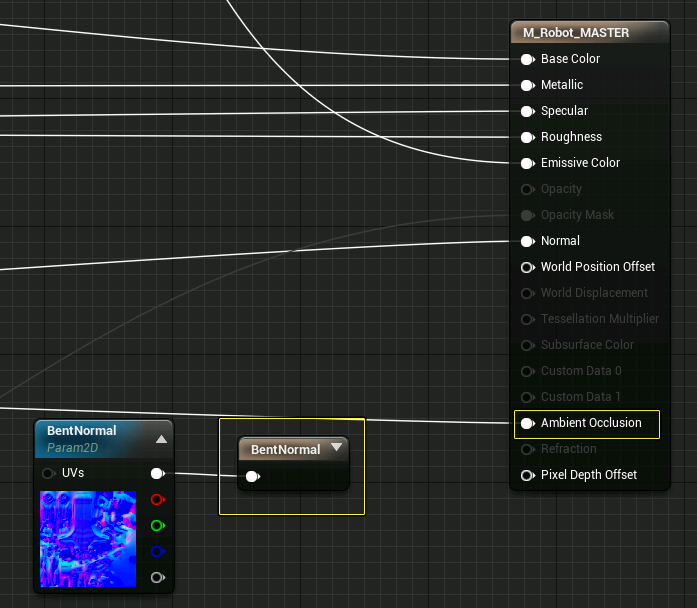697x608 pixels.
Task: Click the Roughness input pin
Action: click(528, 137)
